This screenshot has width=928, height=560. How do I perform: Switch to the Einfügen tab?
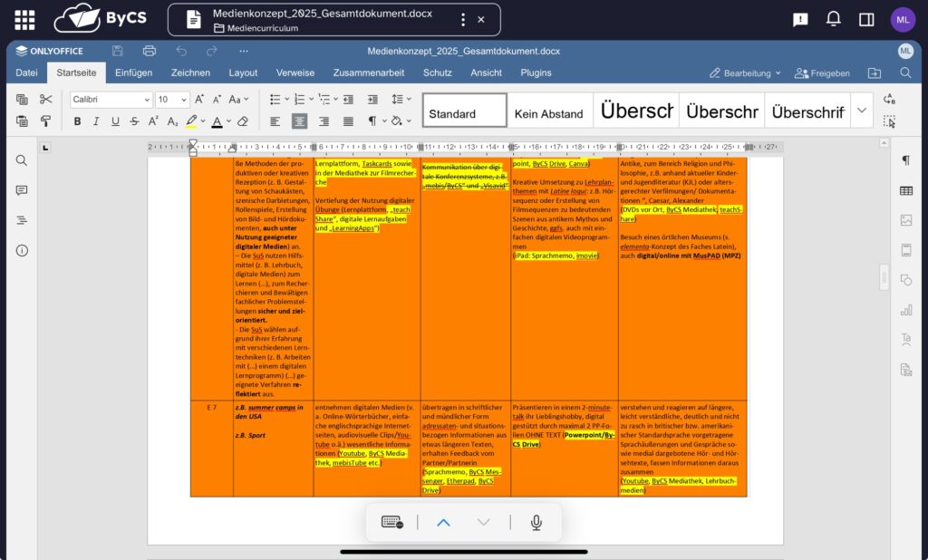click(134, 72)
